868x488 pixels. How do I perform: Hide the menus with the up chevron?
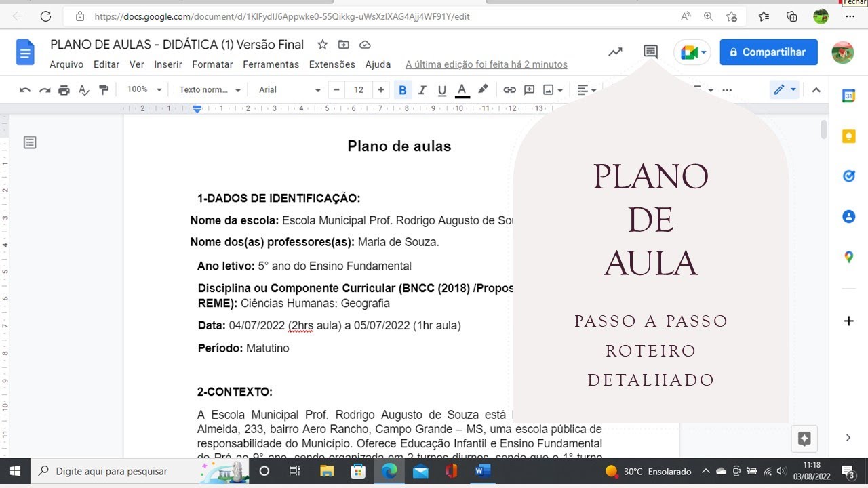(816, 89)
